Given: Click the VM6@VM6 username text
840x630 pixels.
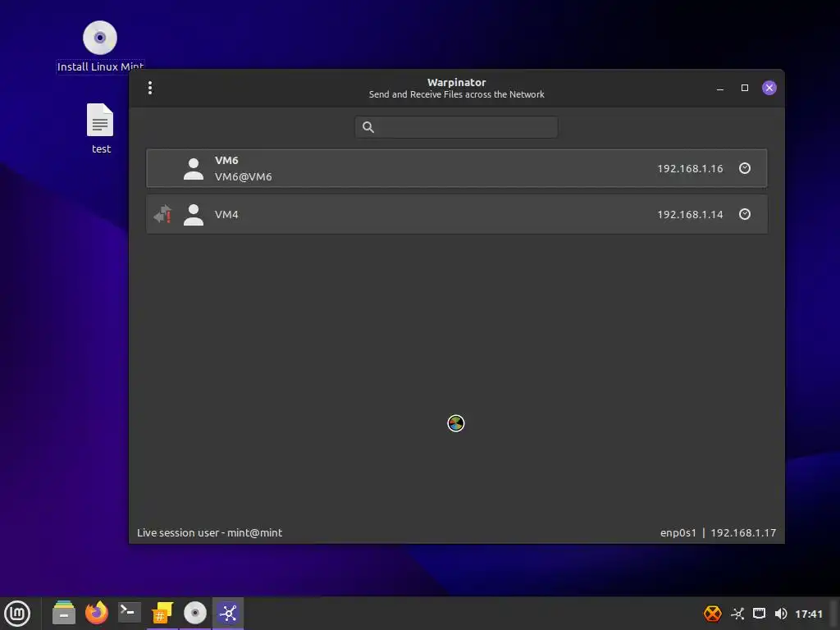Looking at the screenshot, I should (243, 177).
